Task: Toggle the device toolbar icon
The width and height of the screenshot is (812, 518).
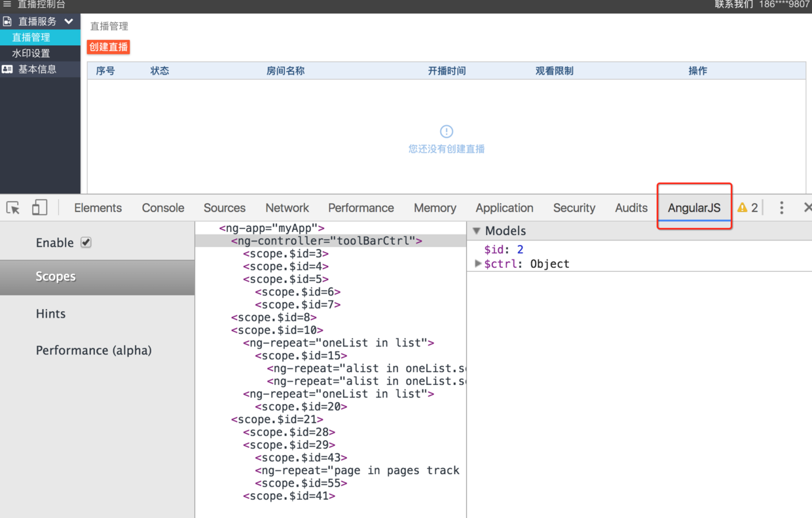Action: click(39, 208)
